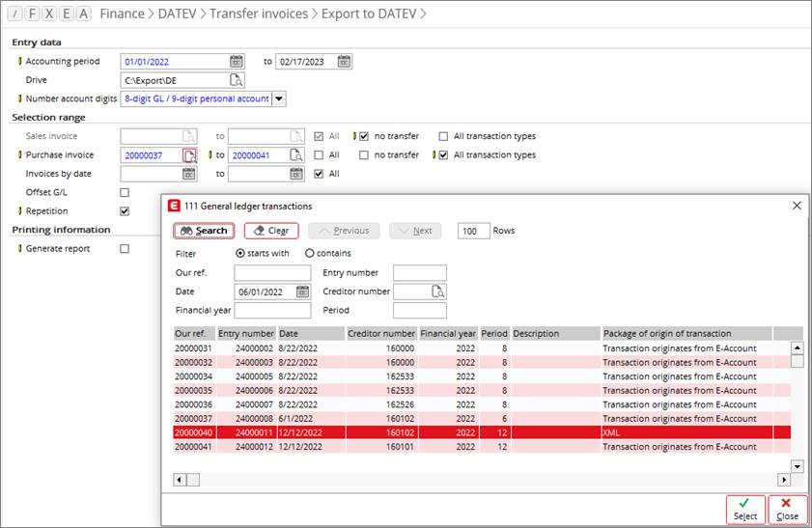Click the Our ref. filter field

272,273
